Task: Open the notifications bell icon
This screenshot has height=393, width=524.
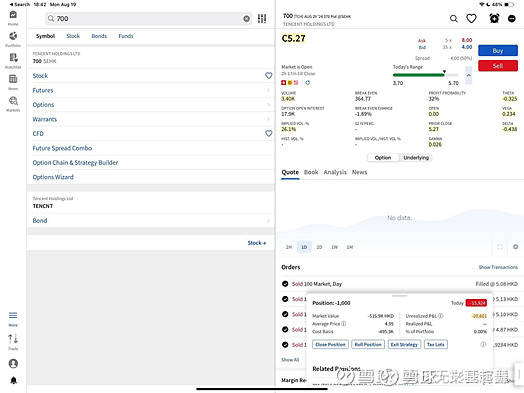Action: click(x=13, y=380)
